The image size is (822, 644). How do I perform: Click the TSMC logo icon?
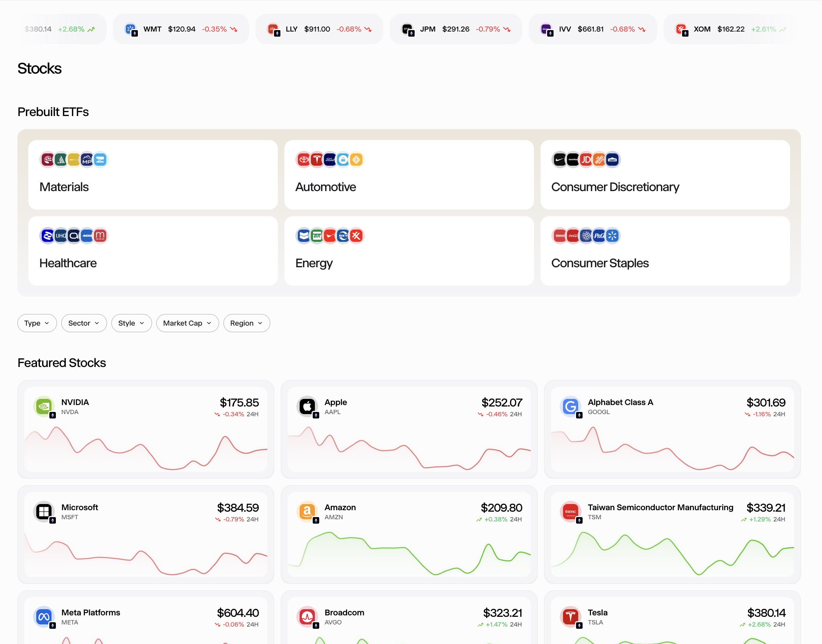point(570,512)
